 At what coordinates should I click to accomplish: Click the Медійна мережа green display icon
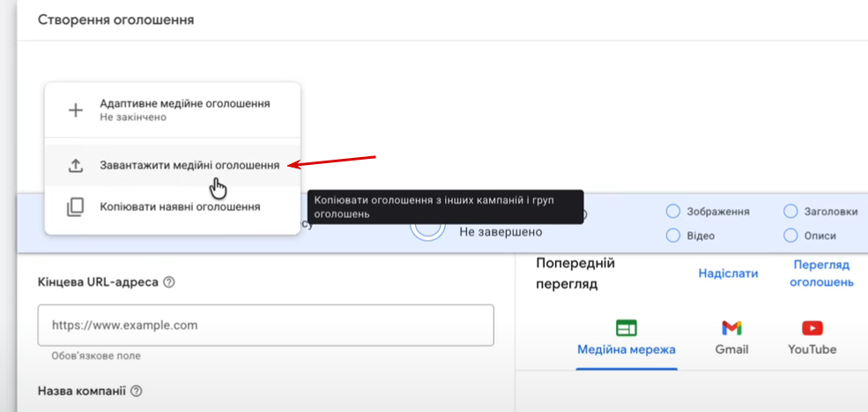tap(626, 328)
